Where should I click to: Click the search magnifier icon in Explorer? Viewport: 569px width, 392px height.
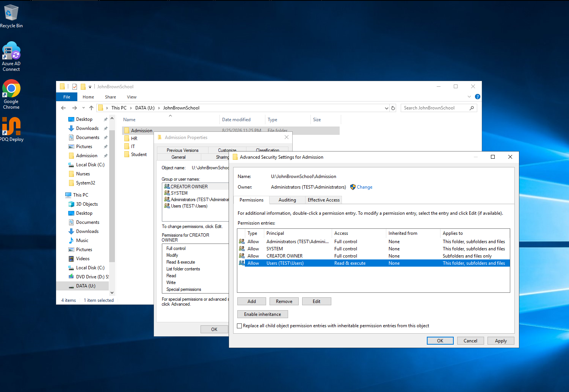[x=472, y=108]
